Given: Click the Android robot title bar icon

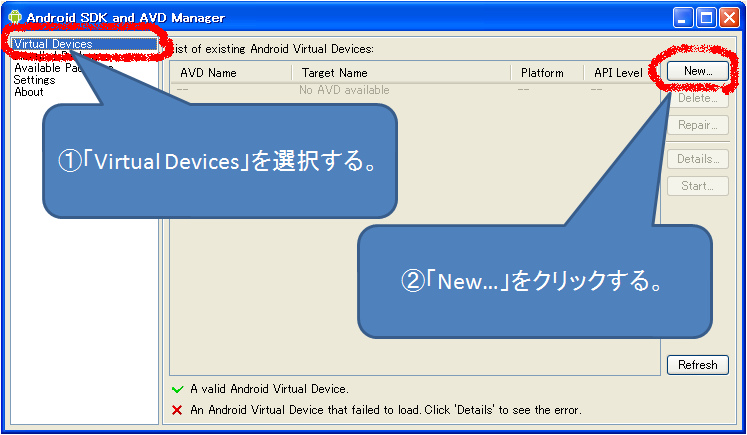Looking at the screenshot, I should [15, 17].
